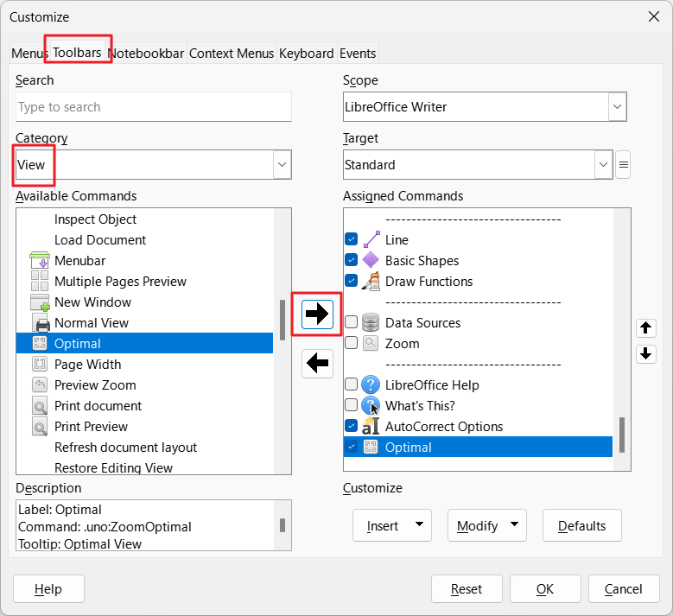Screen dimensions: 673x616
Task: Enable the Data Sources checkbox
Action: (351, 322)
